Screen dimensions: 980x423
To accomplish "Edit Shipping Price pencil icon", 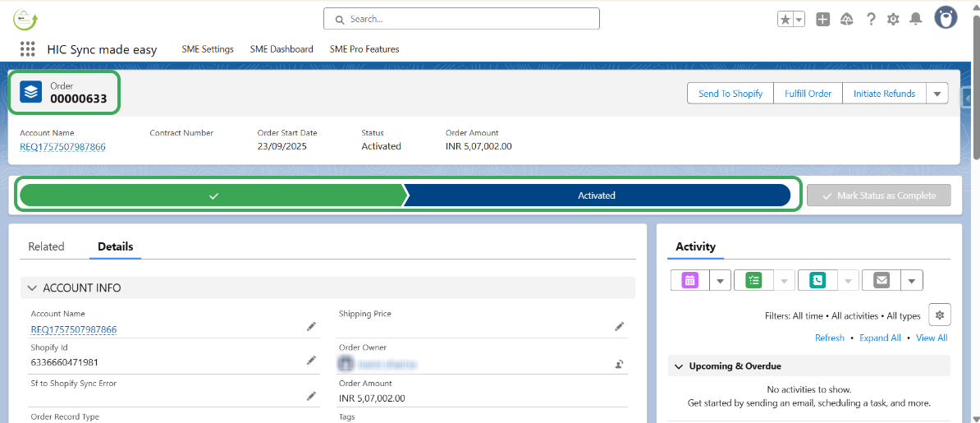I will tap(620, 326).
